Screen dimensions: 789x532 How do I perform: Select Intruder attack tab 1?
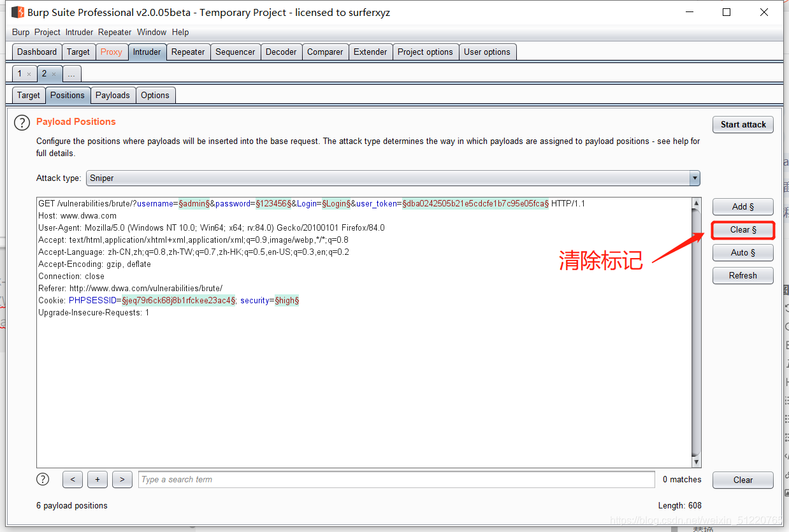point(20,74)
